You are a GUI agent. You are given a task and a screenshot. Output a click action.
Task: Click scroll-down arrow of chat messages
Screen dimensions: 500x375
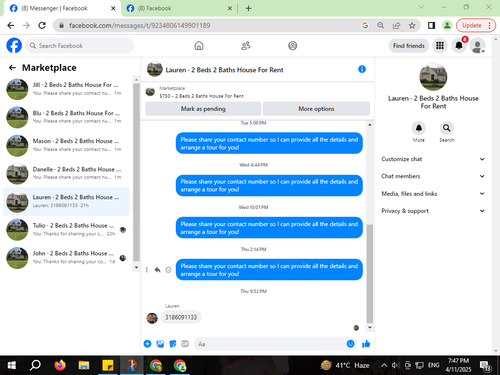click(370, 327)
